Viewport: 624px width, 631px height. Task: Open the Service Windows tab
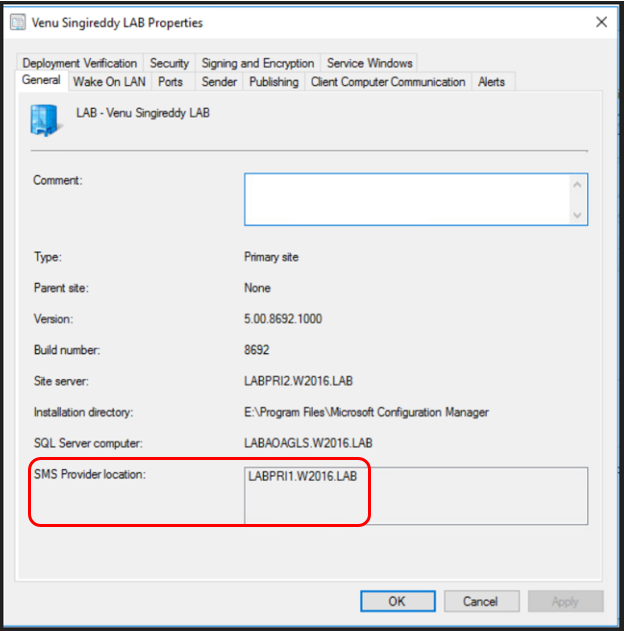369,63
